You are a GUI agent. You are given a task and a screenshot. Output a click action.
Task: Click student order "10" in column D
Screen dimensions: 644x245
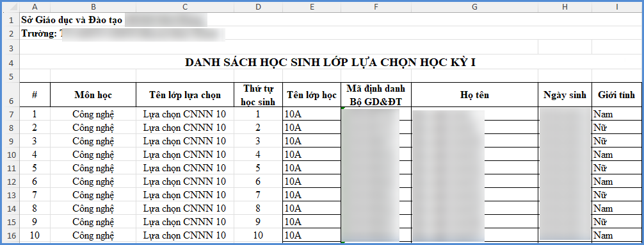pyautogui.click(x=258, y=235)
